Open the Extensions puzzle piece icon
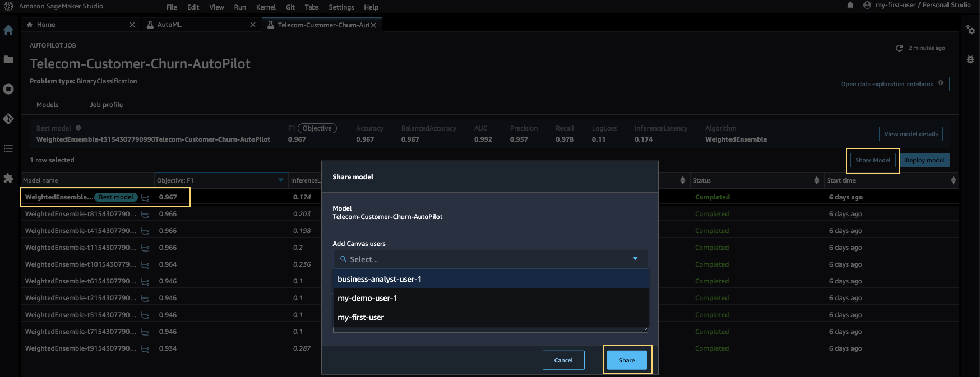The image size is (980, 377). pyautogui.click(x=8, y=178)
